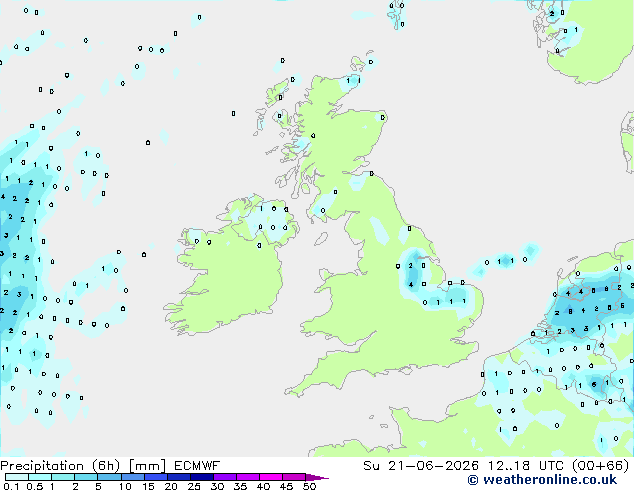The width and height of the screenshot is (634, 490).
Task: Click the 'Su 21-06-2026' date text
Action: coord(421,466)
